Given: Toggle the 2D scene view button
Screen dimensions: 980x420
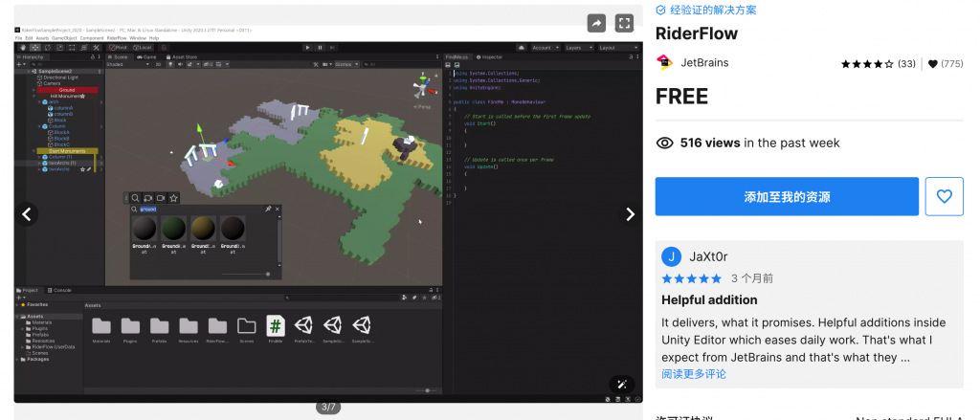Looking at the screenshot, I should [158, 64].
